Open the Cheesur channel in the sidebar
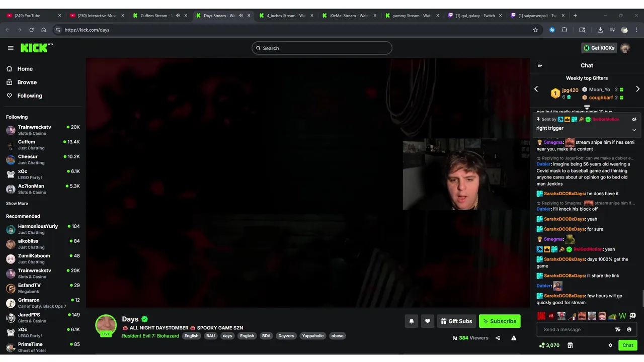 click(x=43, y=159)
